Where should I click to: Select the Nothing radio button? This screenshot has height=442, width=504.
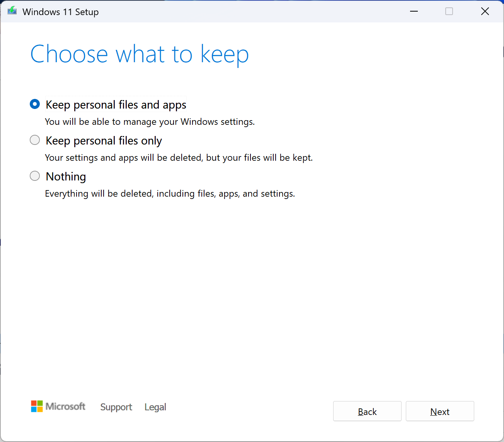pos(35,176)
